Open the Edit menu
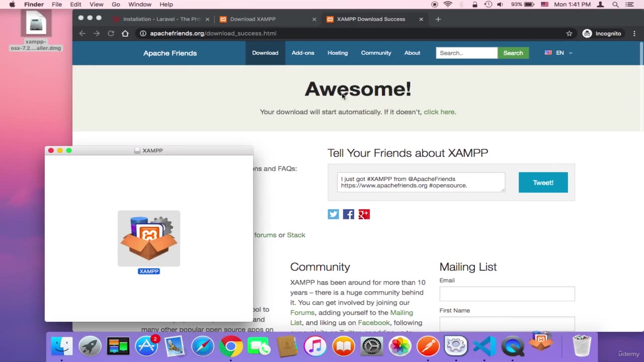The height and width of the screenshot is (362, 644). (x=75, y=5)
